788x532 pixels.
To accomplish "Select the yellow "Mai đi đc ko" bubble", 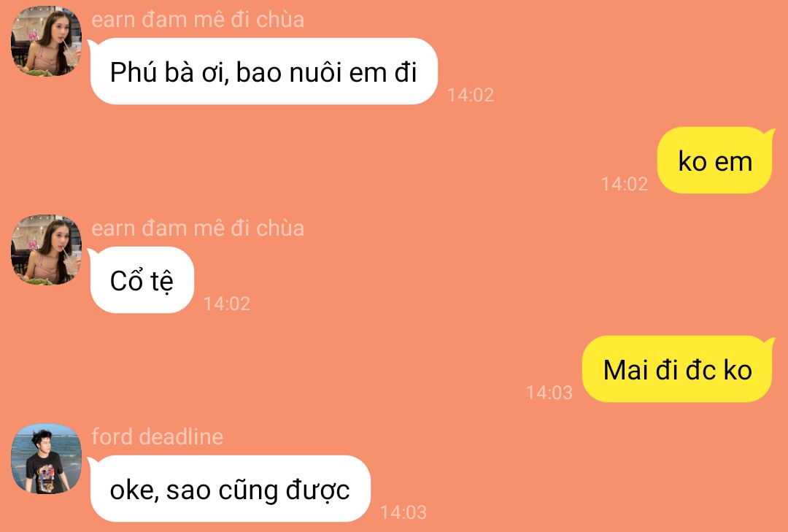I will (x=677, y=369).
